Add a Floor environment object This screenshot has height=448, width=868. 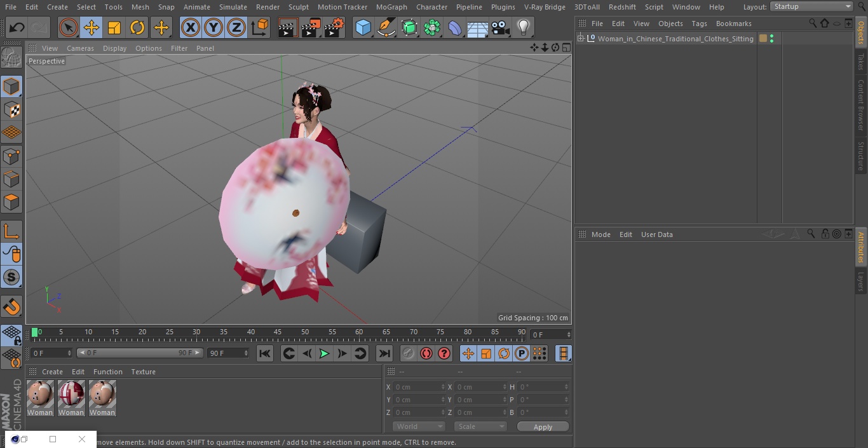pos(478,27)
